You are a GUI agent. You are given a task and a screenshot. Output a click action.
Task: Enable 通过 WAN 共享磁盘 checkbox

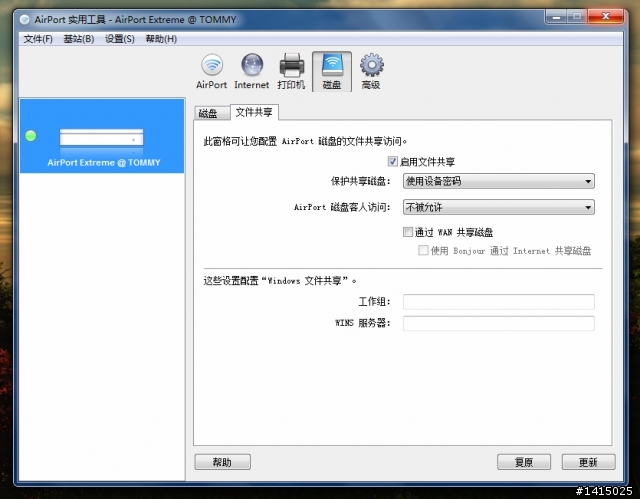tap(408, 232)
